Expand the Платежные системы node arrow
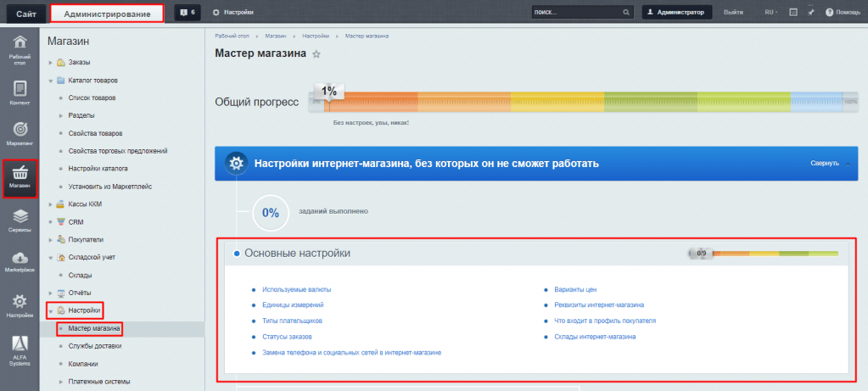Viewport: 868px width, 391px height. [61, 382]
